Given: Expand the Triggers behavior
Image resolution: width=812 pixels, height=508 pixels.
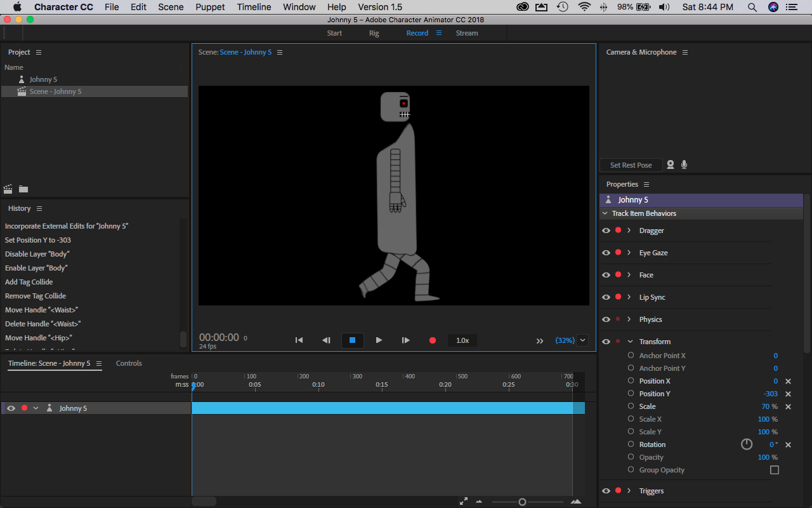Looking at the screenshot, I should click(629, 491).
